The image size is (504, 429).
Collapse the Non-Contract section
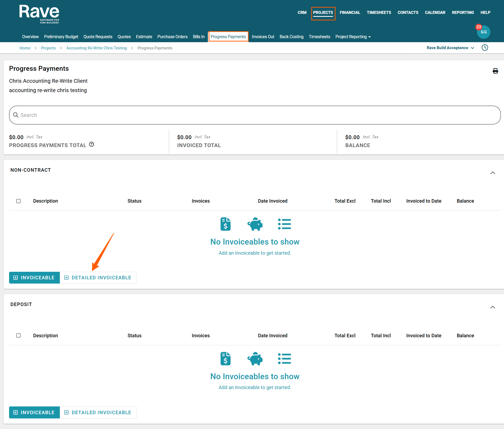click(493, 173)
